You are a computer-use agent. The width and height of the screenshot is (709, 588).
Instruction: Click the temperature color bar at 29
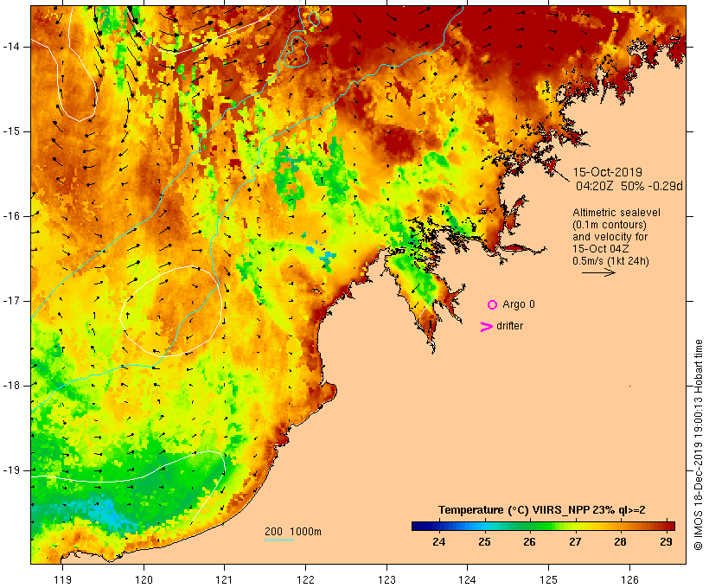pyautogui.click(x=666, y=526)
